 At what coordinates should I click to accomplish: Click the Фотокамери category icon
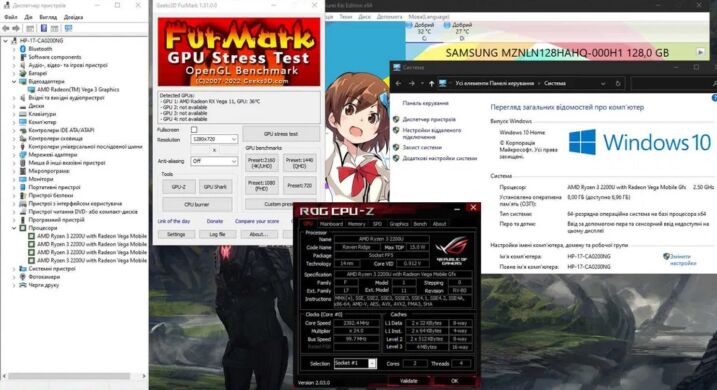point(22,277)
